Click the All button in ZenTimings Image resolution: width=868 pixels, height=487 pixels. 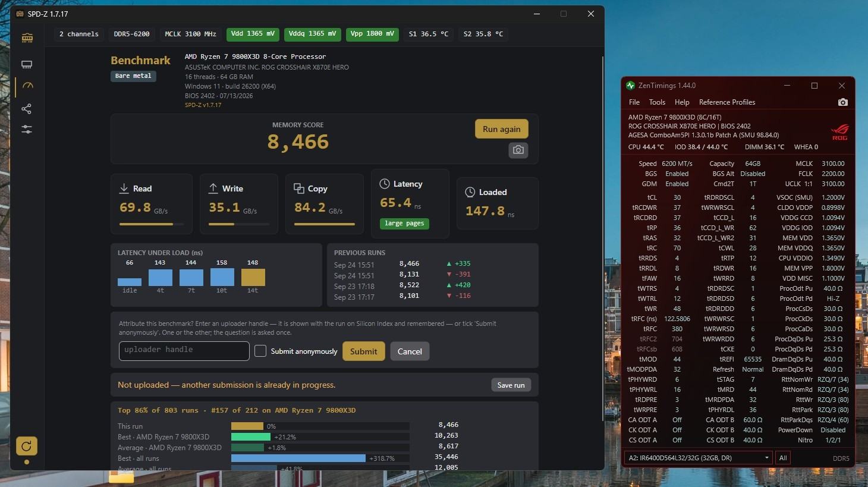(x=783, y=458)
